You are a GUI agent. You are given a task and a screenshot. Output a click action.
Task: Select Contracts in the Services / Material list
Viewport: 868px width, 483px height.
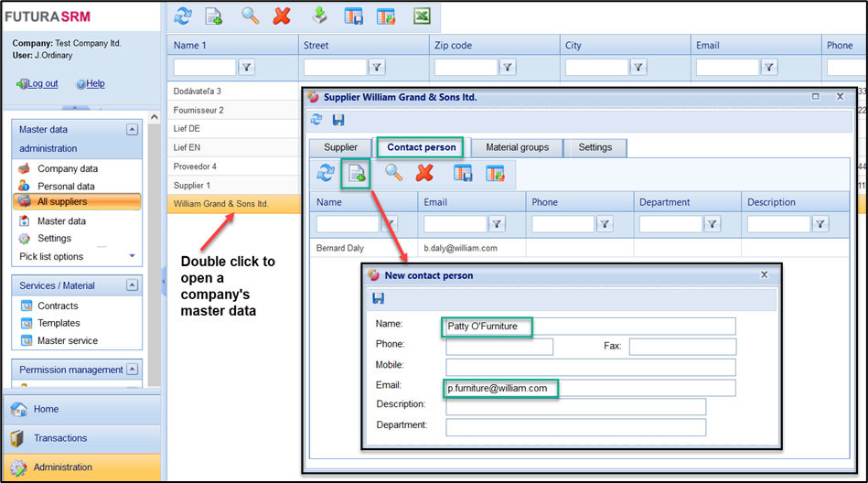point(58,306)
